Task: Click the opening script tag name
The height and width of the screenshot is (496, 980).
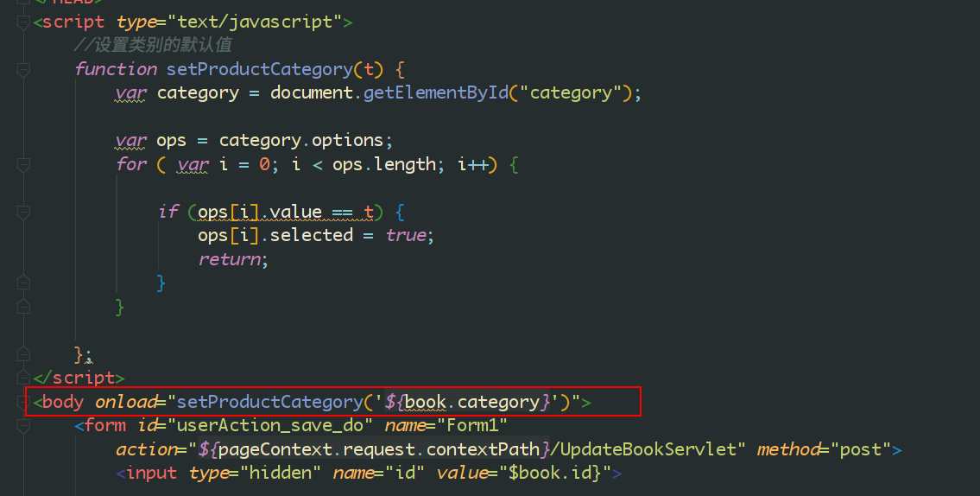Action: [x=73, y=22]
